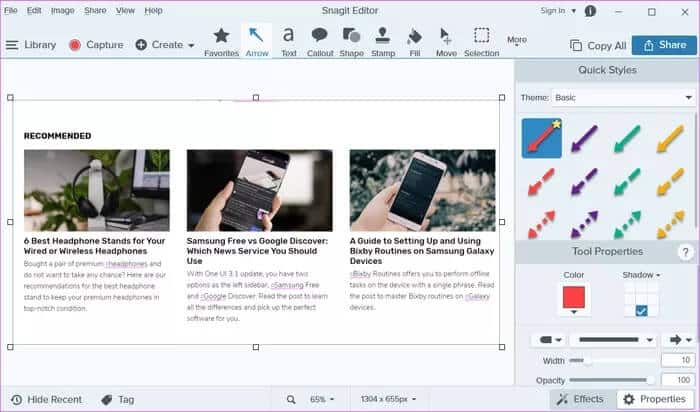
Task: Click the headphone stand article thumbnail
Action: coord(97,191)
